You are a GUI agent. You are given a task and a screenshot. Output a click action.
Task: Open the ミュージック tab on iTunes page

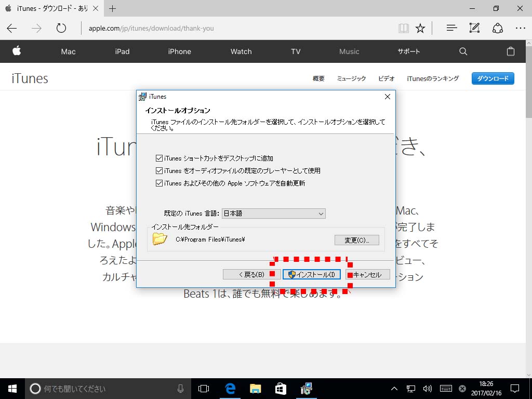351,78
